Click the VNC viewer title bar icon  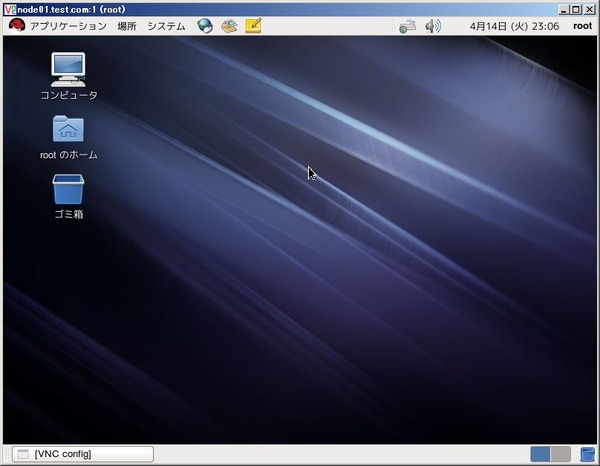(10, 10)
